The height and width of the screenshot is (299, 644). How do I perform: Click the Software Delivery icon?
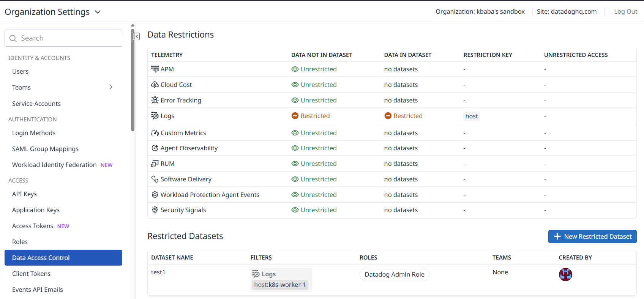[155, 179]
